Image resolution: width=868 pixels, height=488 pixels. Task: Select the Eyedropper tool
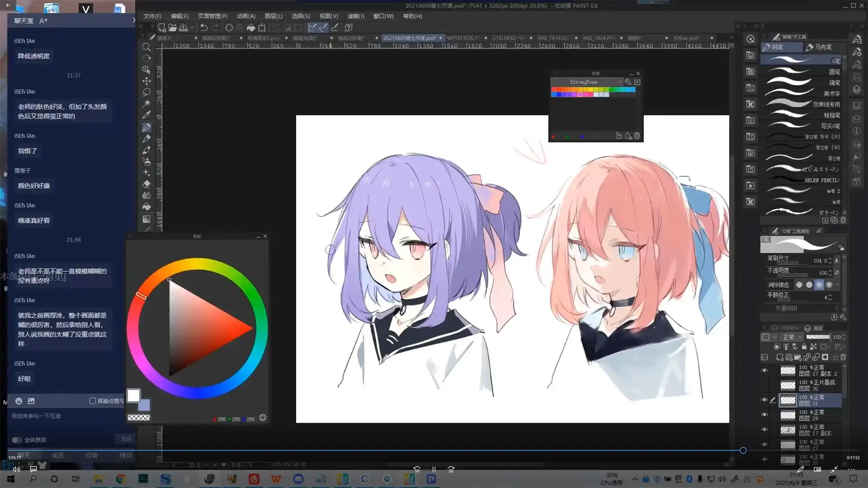coord(146,115)
